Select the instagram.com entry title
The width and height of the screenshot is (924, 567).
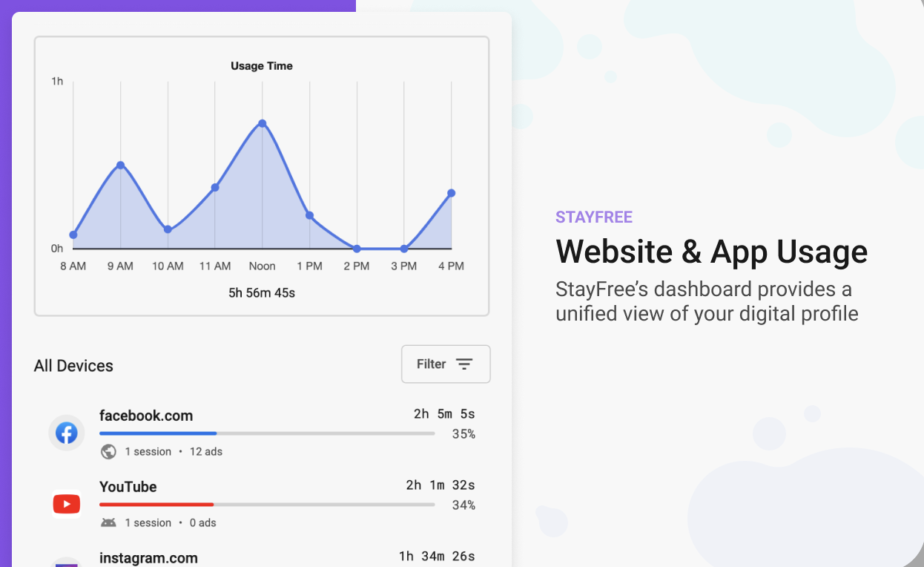point(148,558)
